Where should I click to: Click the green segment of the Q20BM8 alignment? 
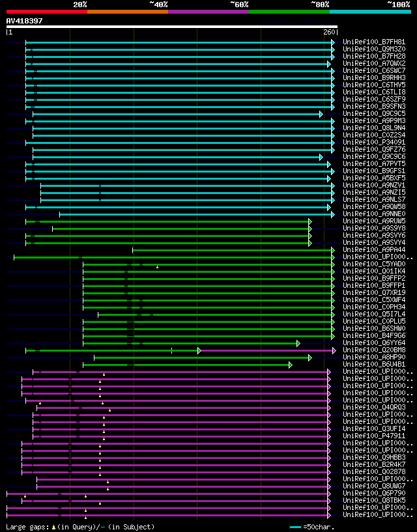click(x=112, y=350)
